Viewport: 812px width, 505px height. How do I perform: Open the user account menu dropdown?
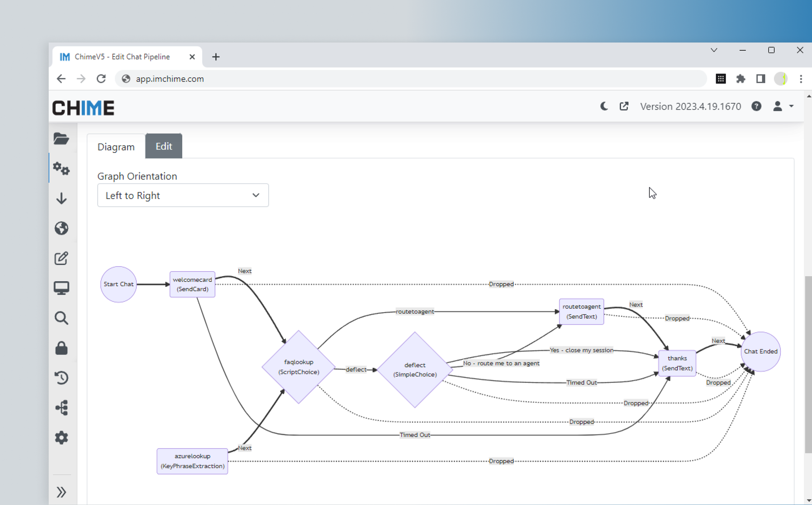click(783, 107)
